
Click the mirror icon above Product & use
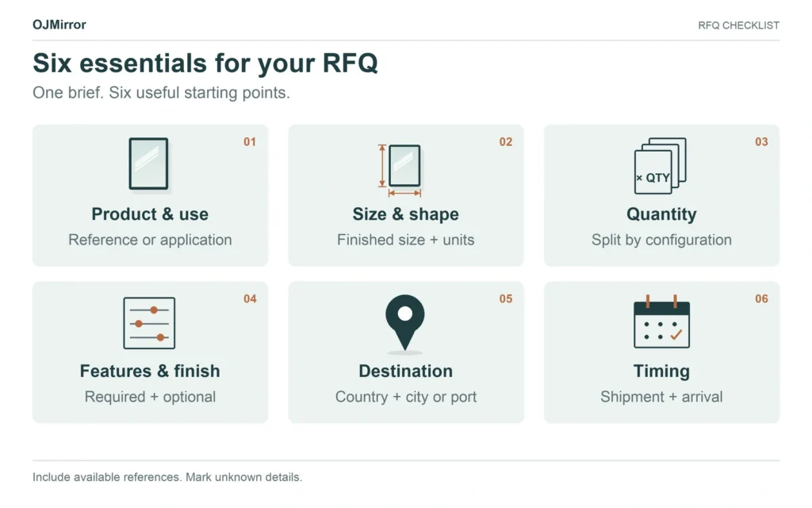148,164
